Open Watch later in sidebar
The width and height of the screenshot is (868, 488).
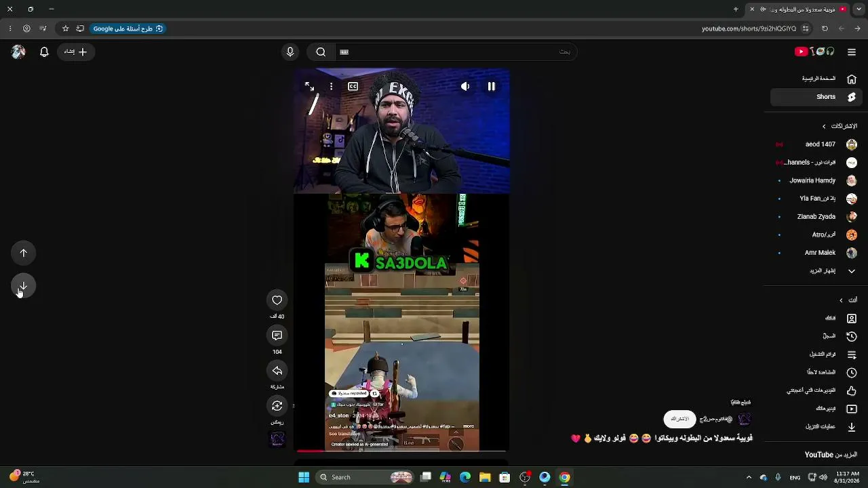tap(816, 372)
